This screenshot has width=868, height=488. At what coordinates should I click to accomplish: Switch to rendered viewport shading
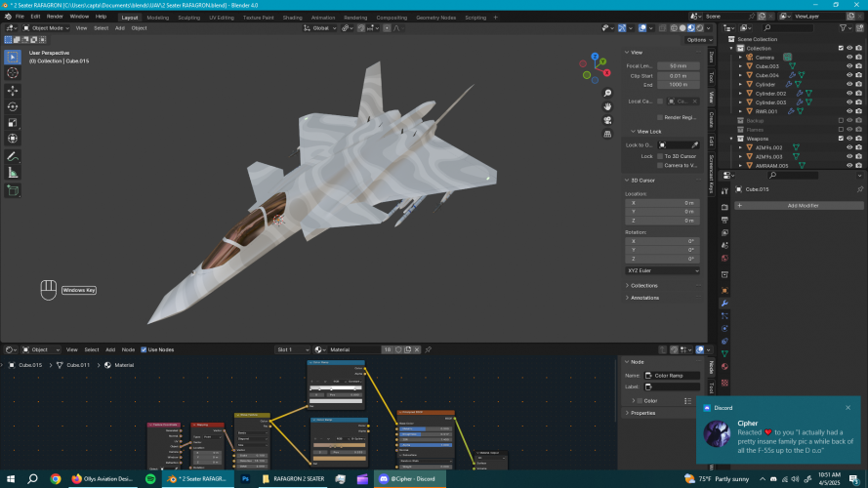pyautogui.click(x=700, y=27)
